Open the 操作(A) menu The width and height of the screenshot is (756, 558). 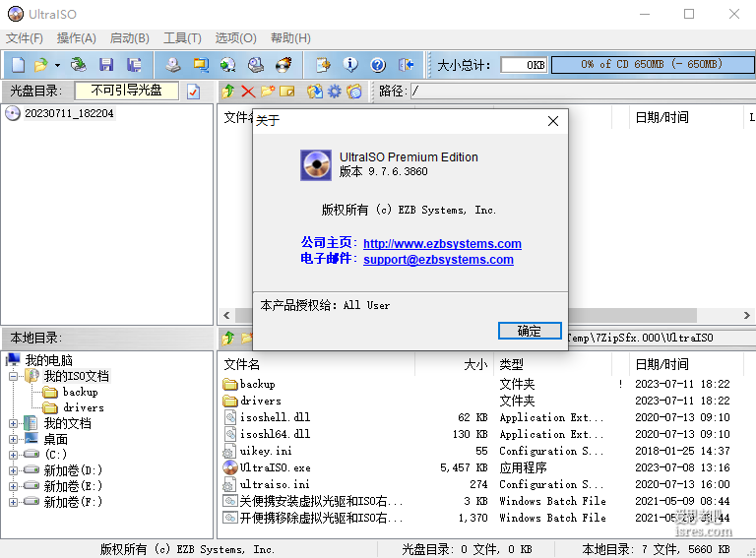(x=76, y=38)
